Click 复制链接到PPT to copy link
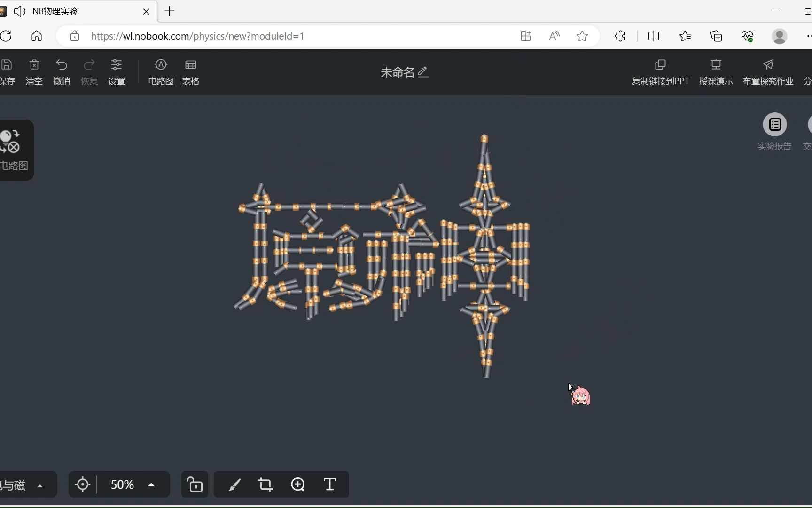This screenshot has width=812, height=508. (x=660, y=71)
